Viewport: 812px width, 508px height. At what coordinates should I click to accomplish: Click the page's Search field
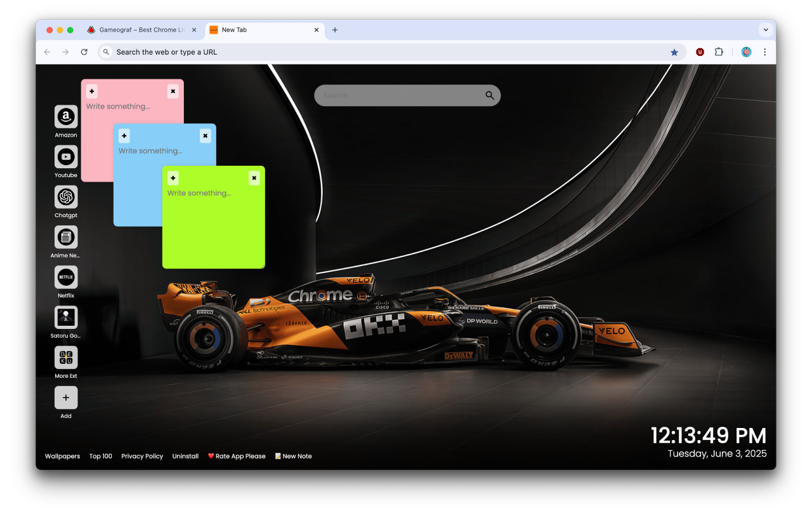[407, 95]
